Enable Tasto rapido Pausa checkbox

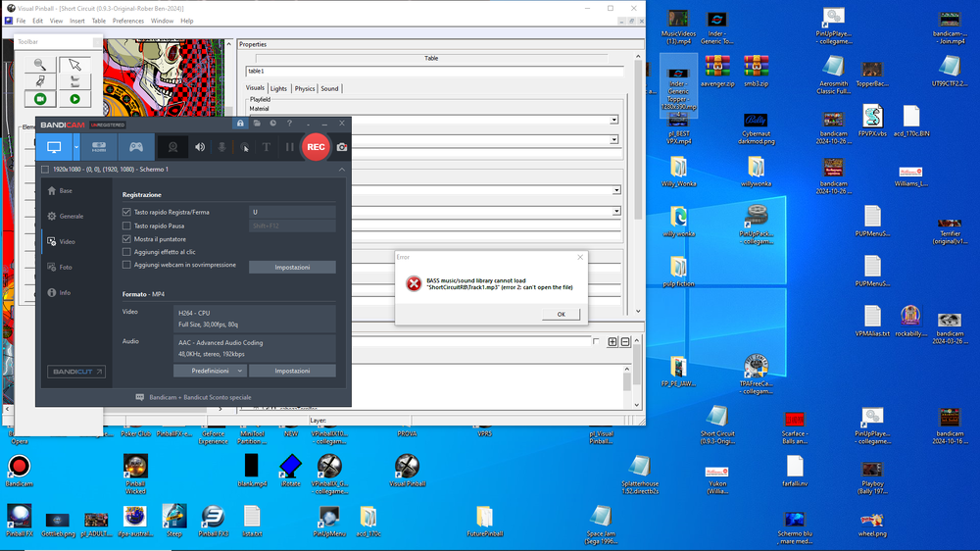tap(126, 225)
